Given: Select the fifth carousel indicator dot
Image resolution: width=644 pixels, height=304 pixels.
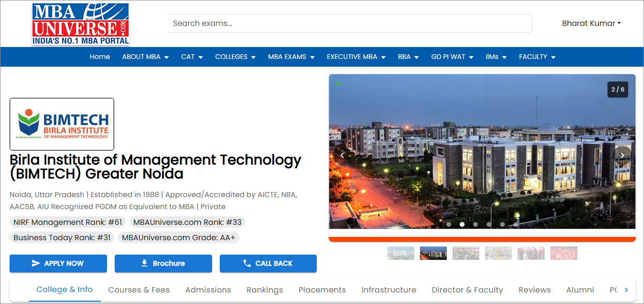Looking at the screenshot, I should tap(502, 224).
